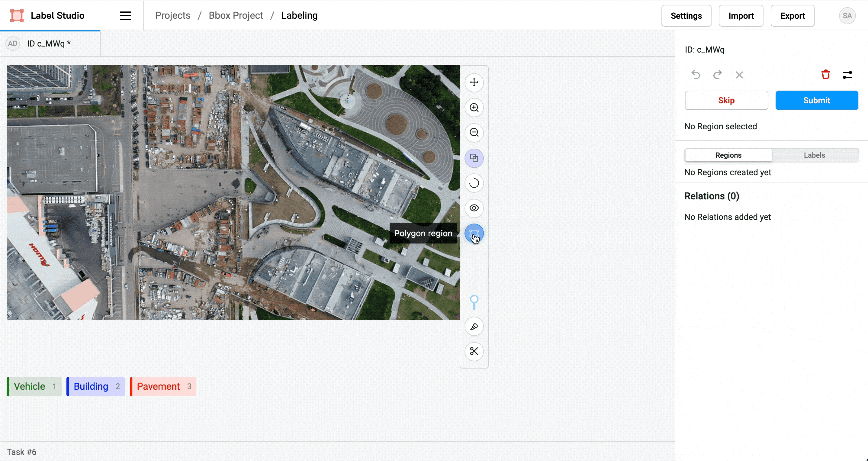This screenshot has height=461, width=868.
Task: Click the redo arrow icon
Action: pyautogui.click(x=718, y=75)
